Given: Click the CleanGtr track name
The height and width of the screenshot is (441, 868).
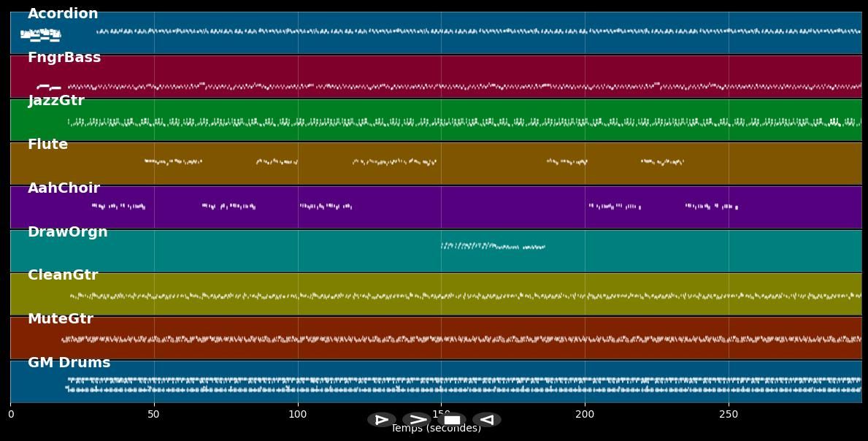Looking at the screenshot, I should (x=63, y=275).
